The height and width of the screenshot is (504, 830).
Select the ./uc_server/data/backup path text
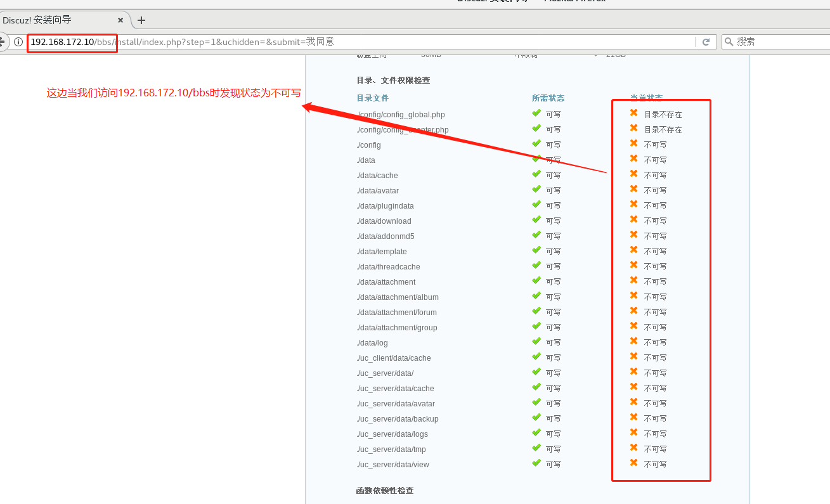click(x=398, y=419)
